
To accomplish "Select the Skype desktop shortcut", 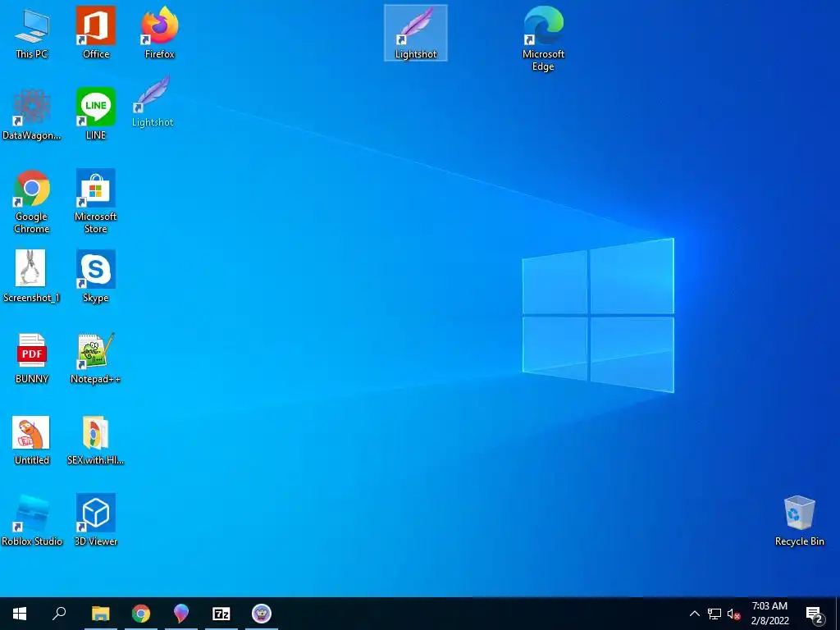I will [x=96, y=277].
